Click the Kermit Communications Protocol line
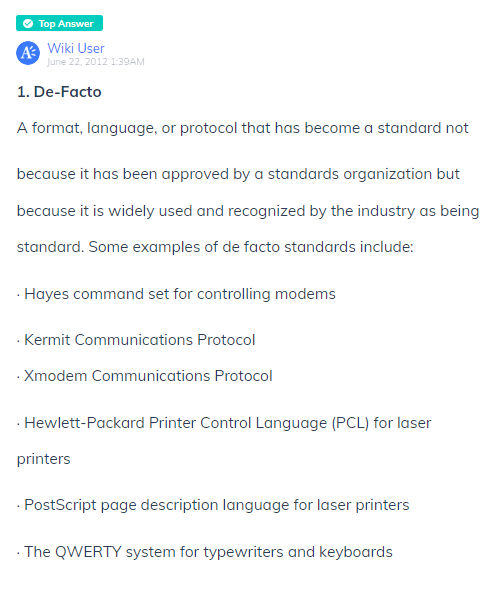495x589 pixels. tap(136, 340)
